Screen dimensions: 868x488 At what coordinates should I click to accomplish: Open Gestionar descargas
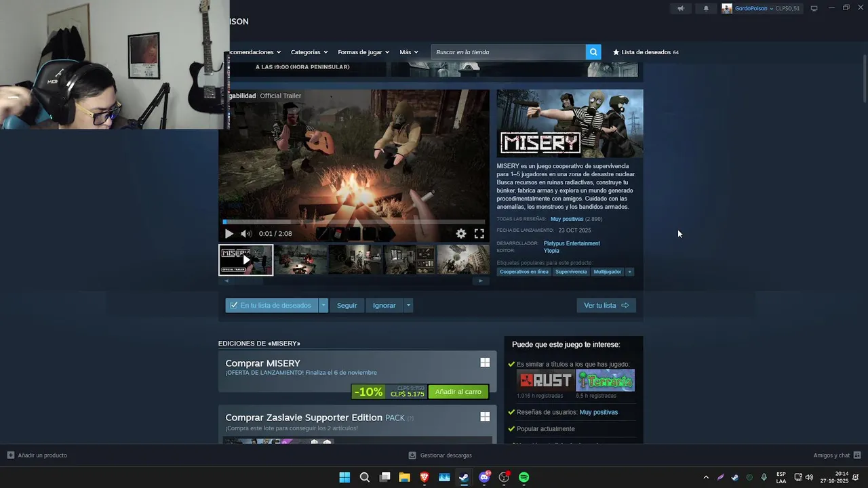click(x=440, y=455)
